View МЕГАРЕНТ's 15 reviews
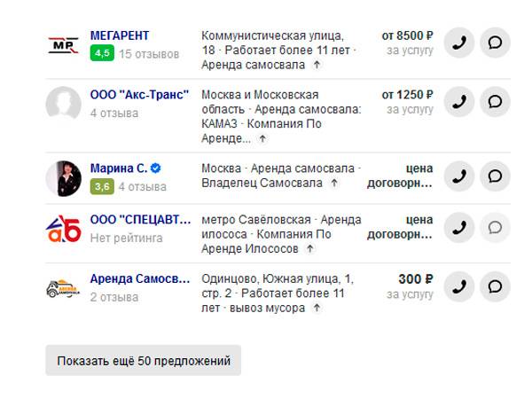 149,54
